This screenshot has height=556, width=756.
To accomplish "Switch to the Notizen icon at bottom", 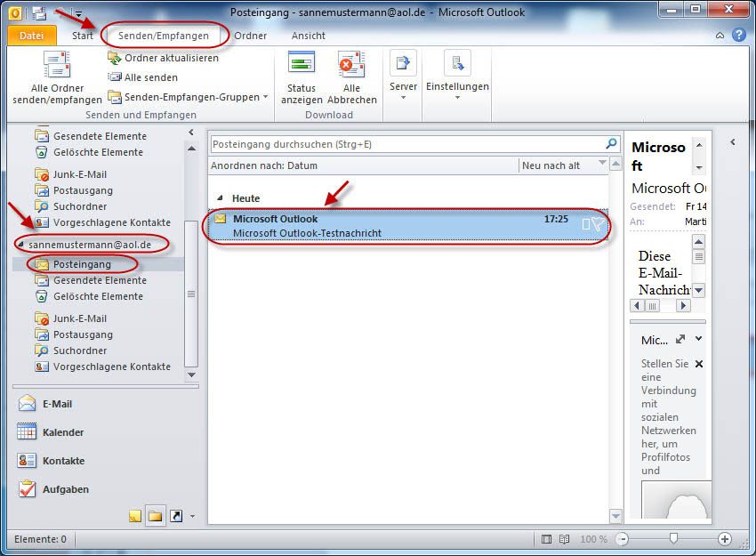I will tap(134, 514).
